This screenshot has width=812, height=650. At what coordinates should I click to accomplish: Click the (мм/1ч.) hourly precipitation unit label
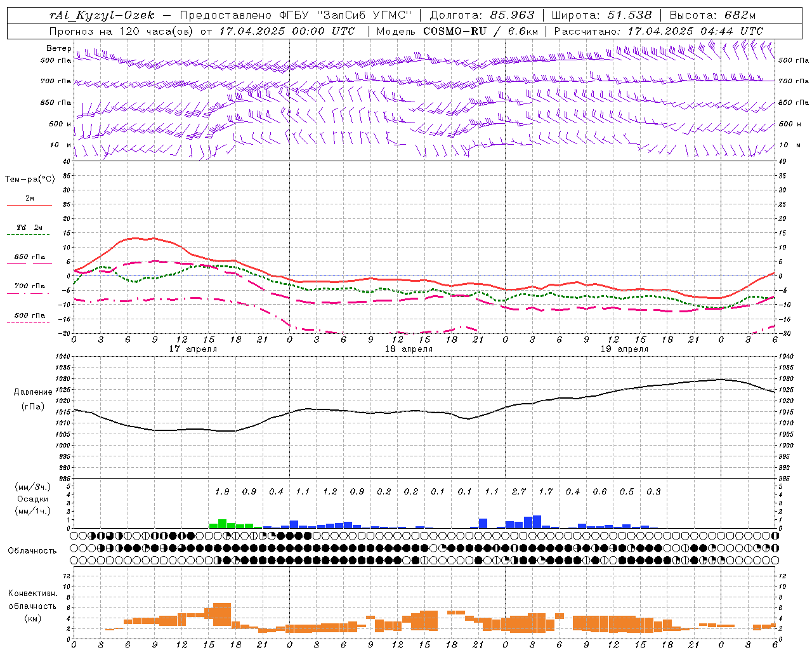[33, 511]
